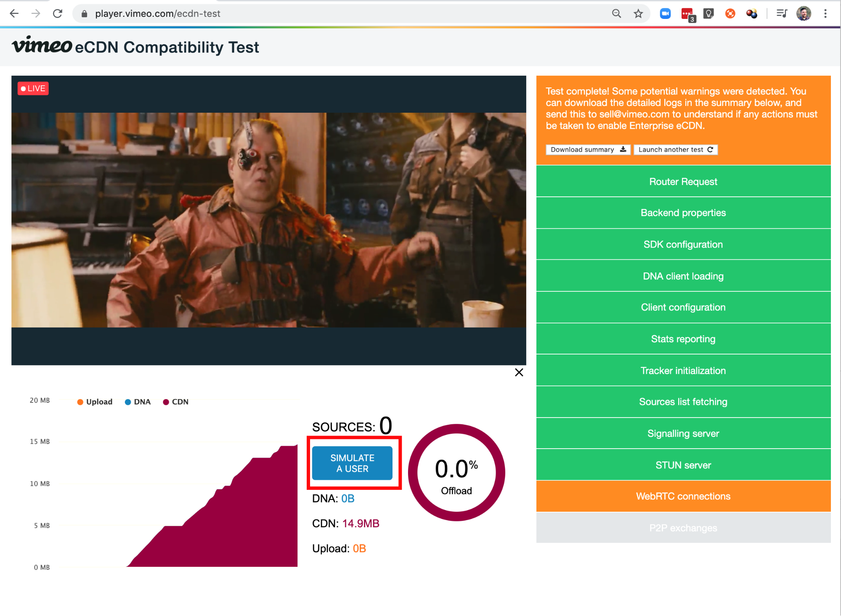841x616 pixels.
Task: Open the red extension with badge 3
Action: 688,15
